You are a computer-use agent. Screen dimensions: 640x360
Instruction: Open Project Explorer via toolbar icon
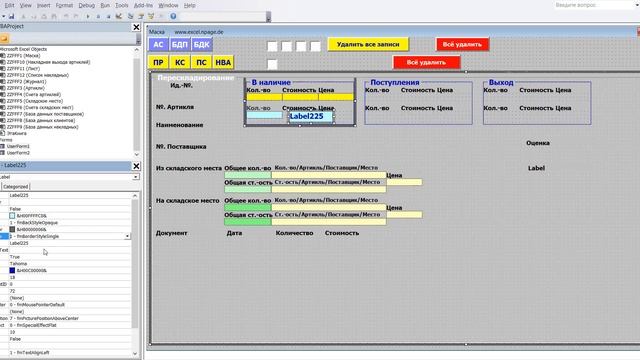[x=131, y=16]
